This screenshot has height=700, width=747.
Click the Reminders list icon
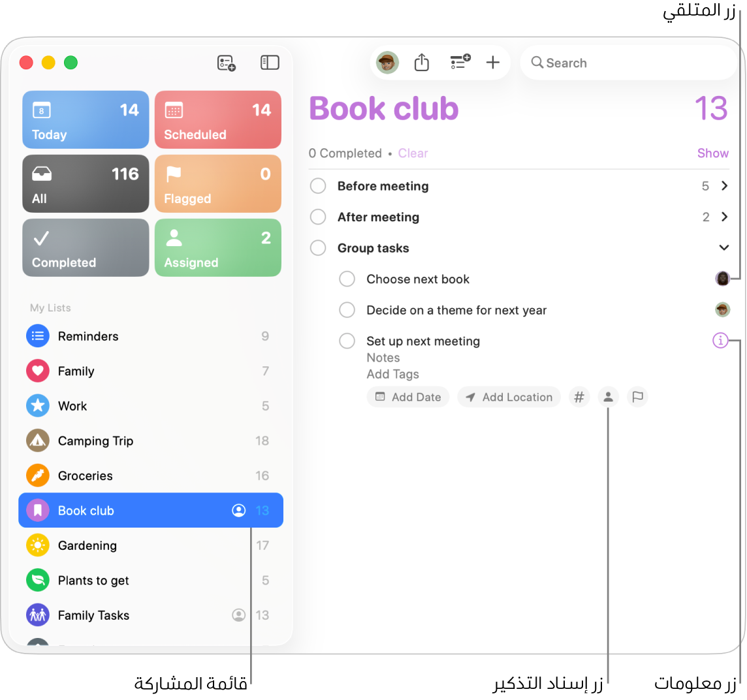[38, 336]
